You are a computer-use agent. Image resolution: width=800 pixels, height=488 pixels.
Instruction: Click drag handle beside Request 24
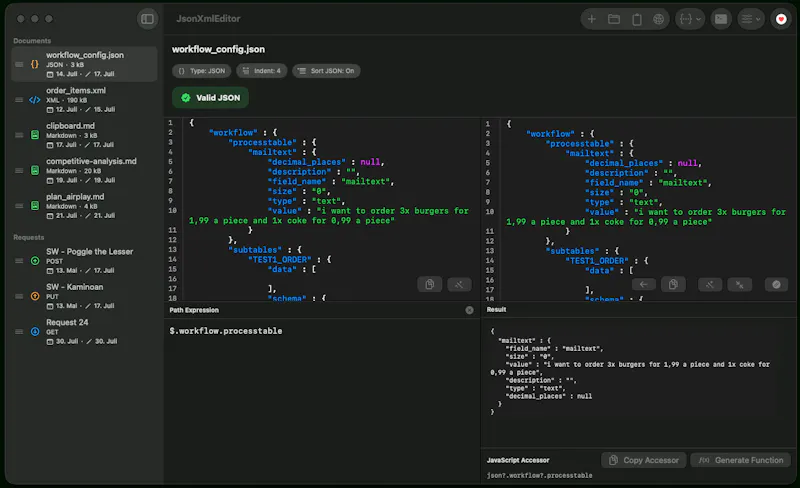tap(19, 331)
